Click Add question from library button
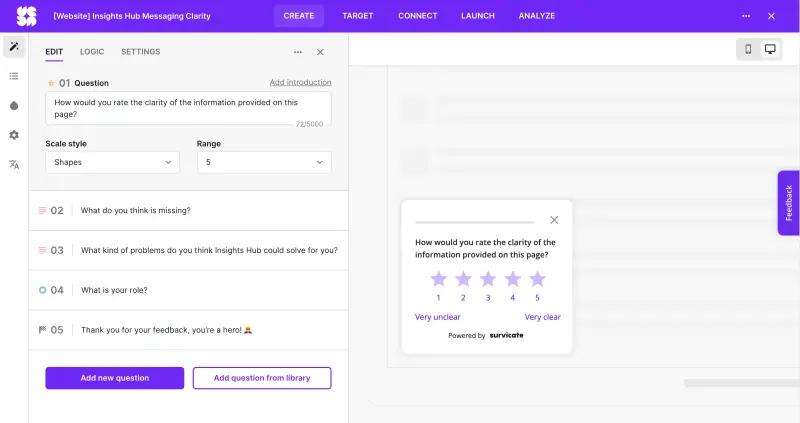The height and width of the screenshot is (423, 800). click(262, 378)
